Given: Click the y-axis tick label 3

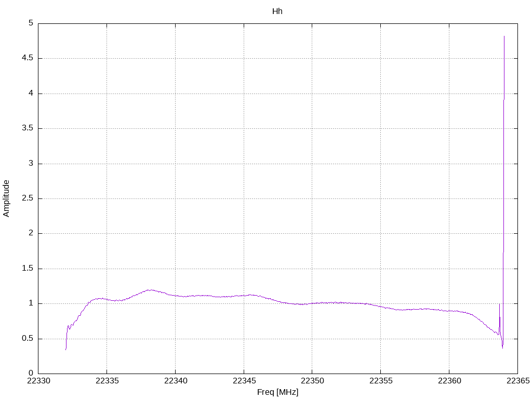Looking at the screenshot, I should (31, 163).
